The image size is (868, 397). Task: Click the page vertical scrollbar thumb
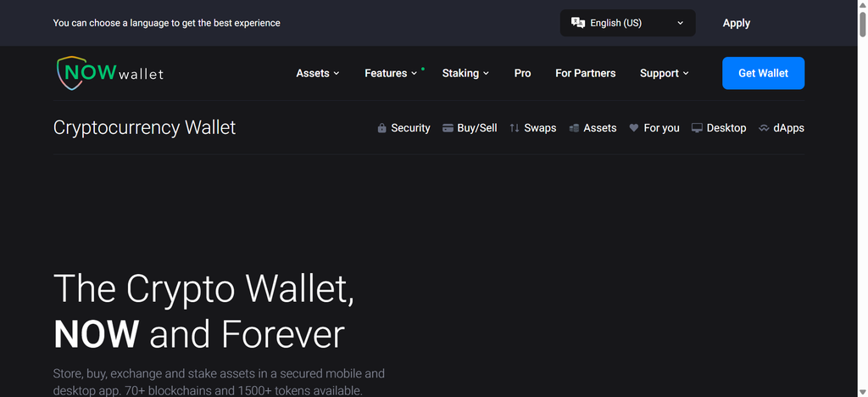tap(862, 25)
